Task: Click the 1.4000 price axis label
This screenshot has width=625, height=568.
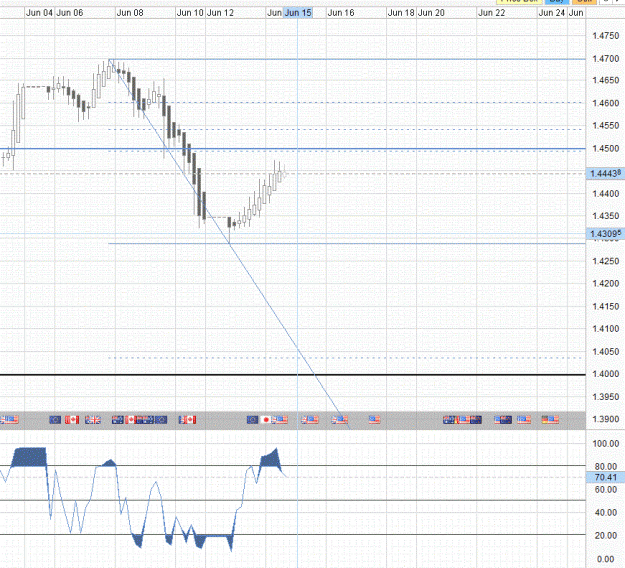Action: [x=605, y=374]
